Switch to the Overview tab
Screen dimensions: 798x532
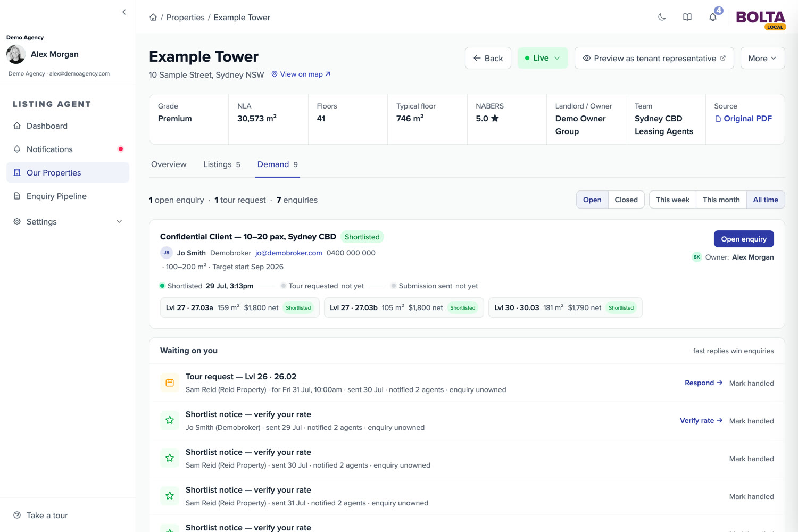point(169,164)
